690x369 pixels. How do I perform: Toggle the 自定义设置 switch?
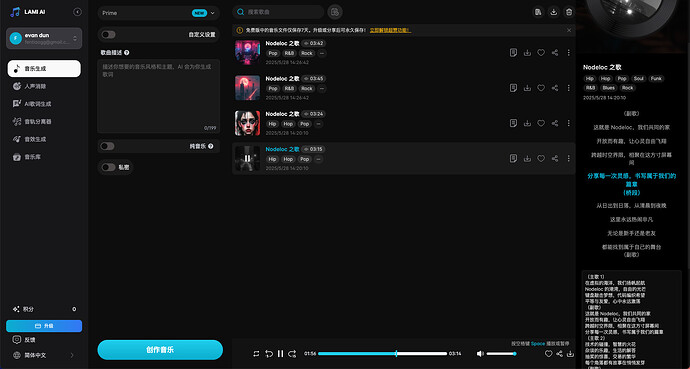click(x=108, y=34)
